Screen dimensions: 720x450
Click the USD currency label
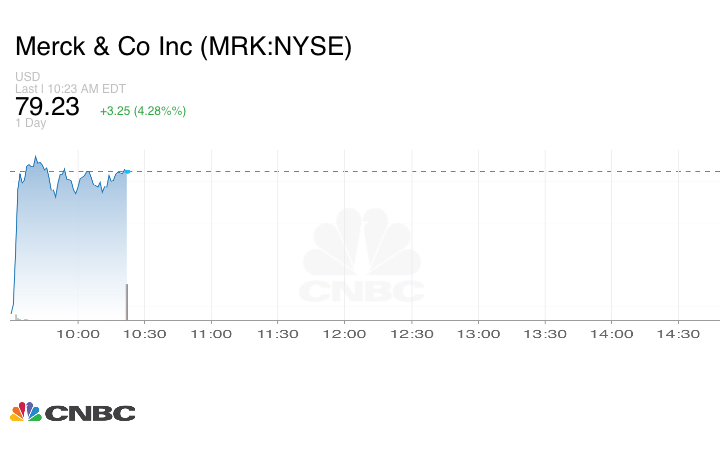tap(28, 77)
